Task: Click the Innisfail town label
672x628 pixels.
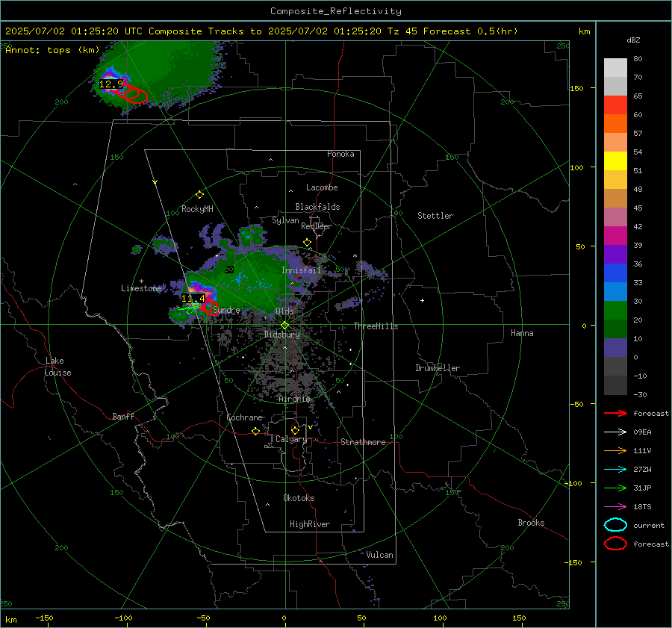Action: pyautogui.click(x=301, y=270)
